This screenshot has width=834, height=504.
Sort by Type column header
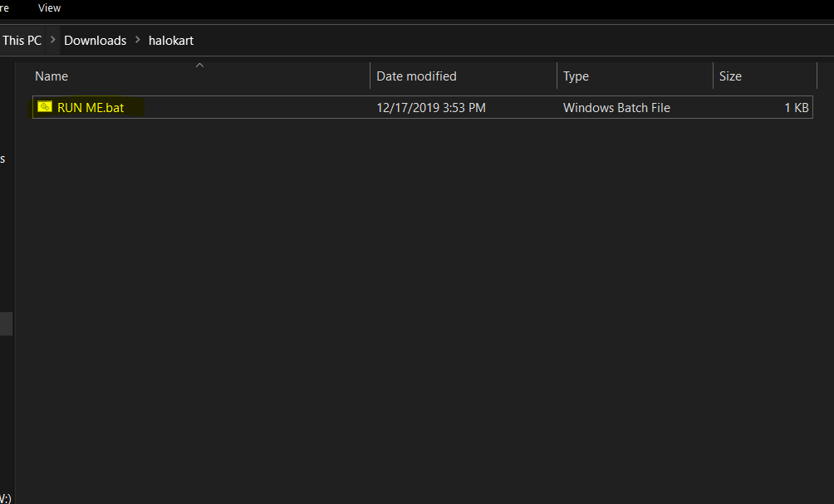pyautogui.click(x=576, y=76)
